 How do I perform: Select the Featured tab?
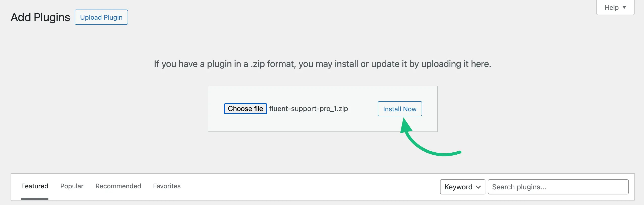coord(35,186)
